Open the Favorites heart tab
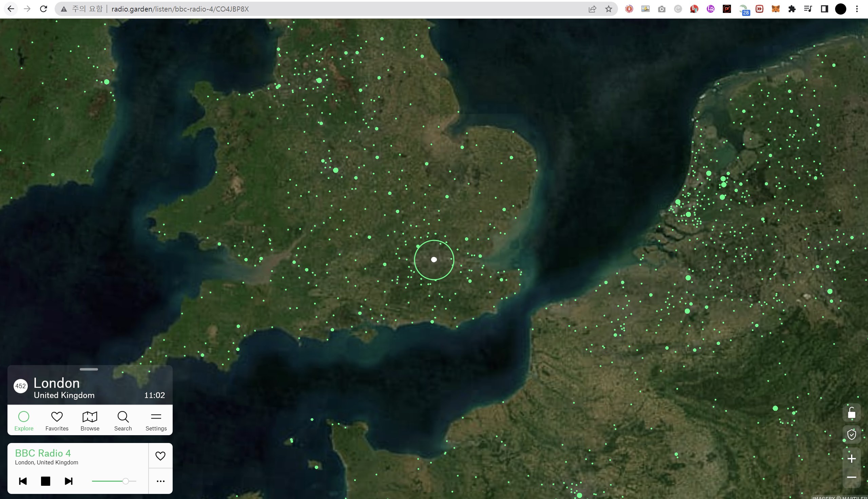This screenshot has width=868, height=499. tap(57, 421)
